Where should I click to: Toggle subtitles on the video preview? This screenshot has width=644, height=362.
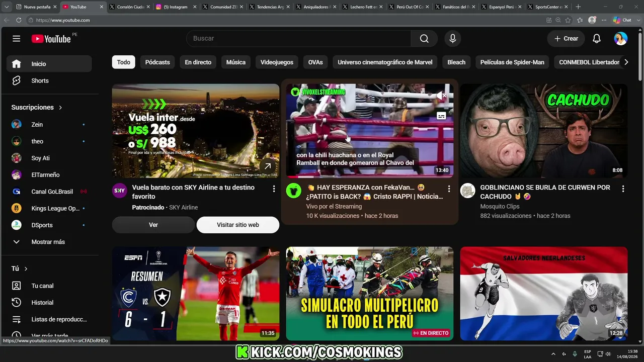(x=441, y=116)
